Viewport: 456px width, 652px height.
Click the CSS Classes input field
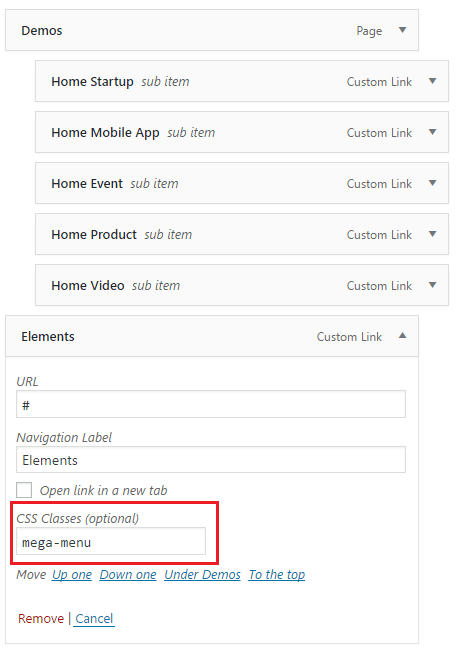point(111,541)
